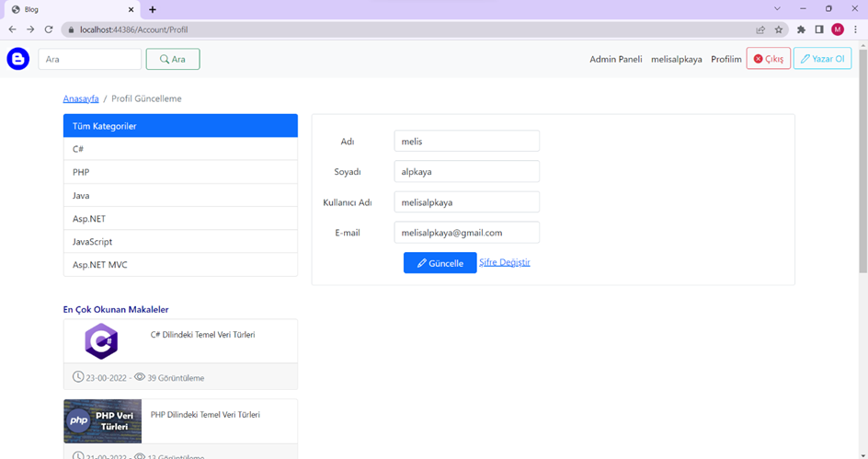Go to Anasayfa breadcrumb link
This screenshot has height=459, width=868.
point(81,98)
